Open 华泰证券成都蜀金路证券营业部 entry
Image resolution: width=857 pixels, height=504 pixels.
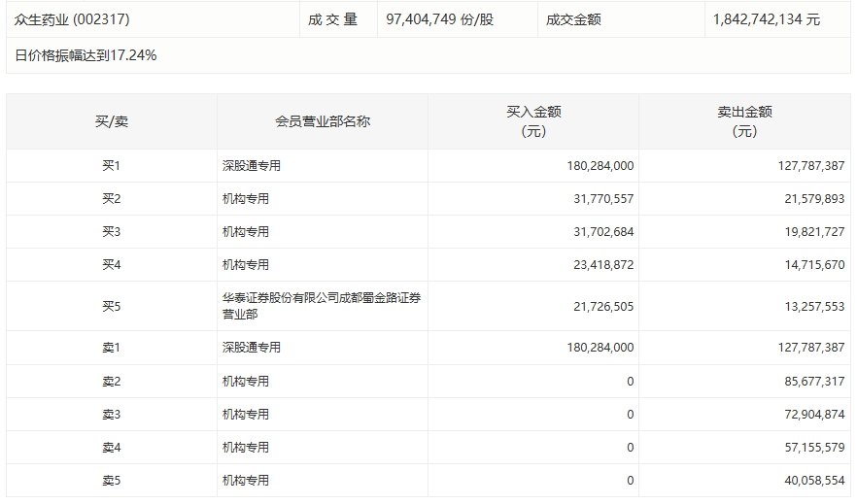[322, 306]
